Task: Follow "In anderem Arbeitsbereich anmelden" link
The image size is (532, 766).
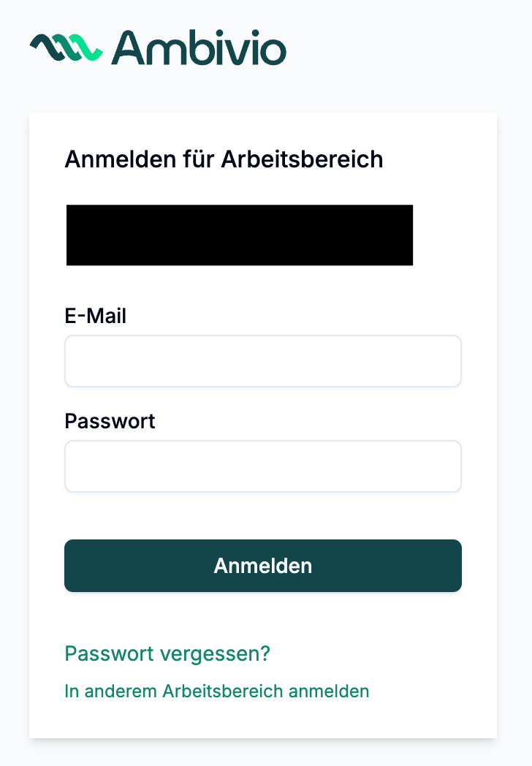Action: click(217, 691)
